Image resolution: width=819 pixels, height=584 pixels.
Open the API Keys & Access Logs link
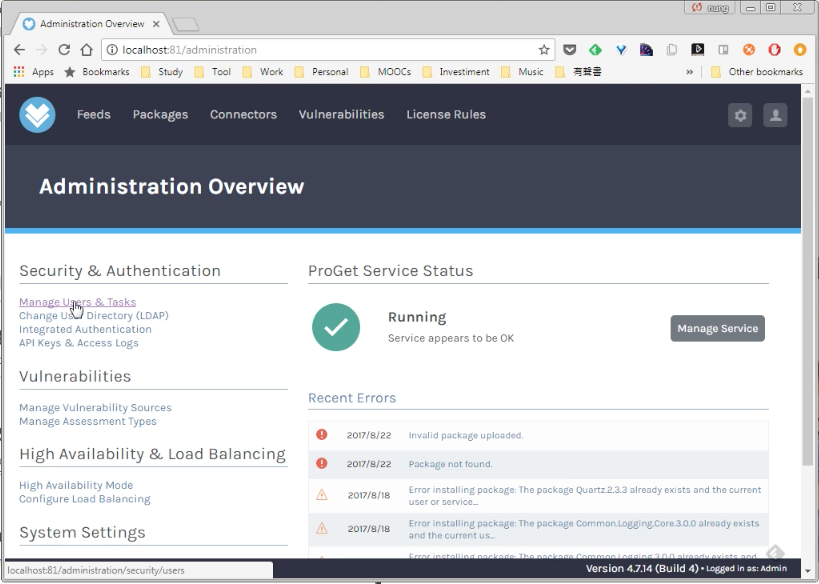(x=79, y=343)
